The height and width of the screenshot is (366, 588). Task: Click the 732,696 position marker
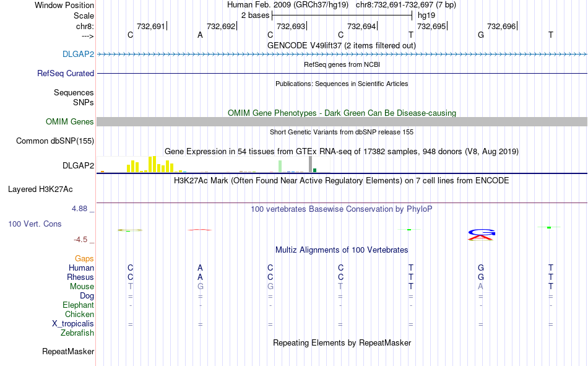[x=502, y=26]
